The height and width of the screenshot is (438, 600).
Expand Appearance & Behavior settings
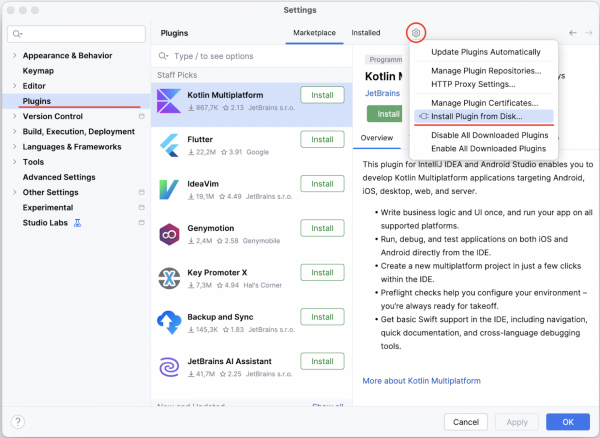(14, 56)
